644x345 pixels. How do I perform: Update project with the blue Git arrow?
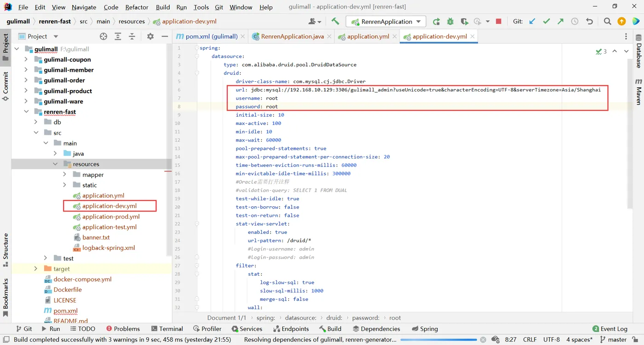coord(532,21)
